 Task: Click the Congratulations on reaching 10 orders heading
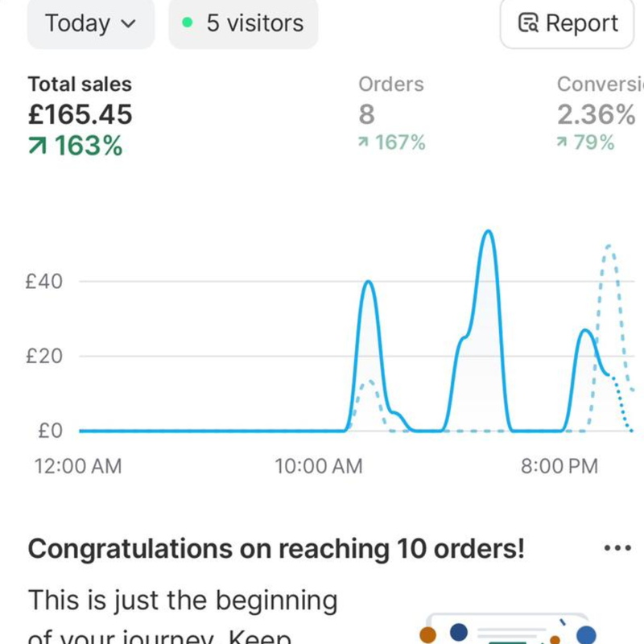(x=276, y=549)
